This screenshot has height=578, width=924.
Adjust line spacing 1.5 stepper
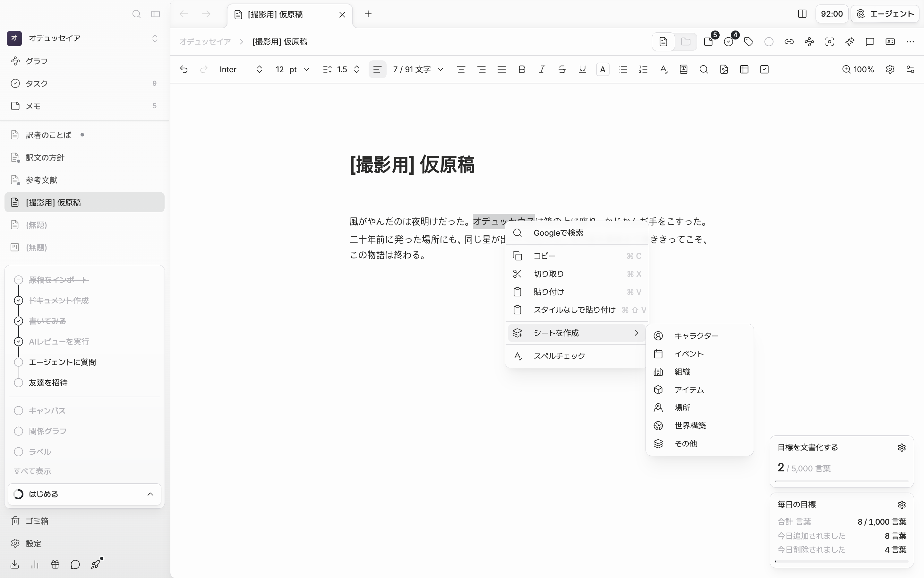point(357,69)
